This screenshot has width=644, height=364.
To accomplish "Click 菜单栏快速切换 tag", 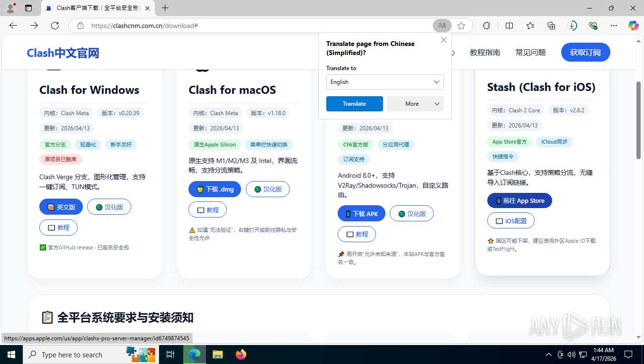I will tap(269, 145).
